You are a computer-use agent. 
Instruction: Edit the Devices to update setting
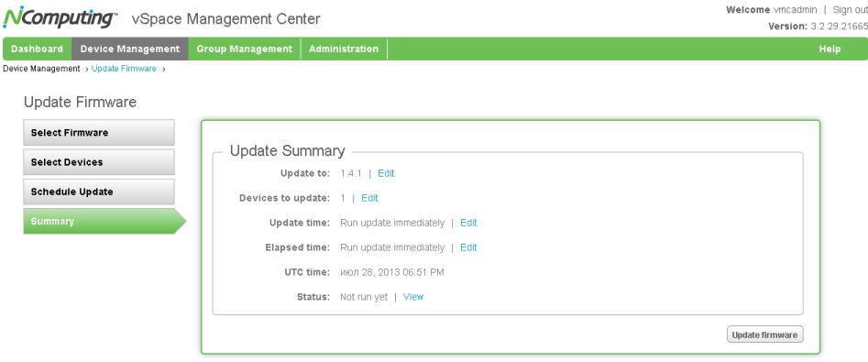click(369, 198)
